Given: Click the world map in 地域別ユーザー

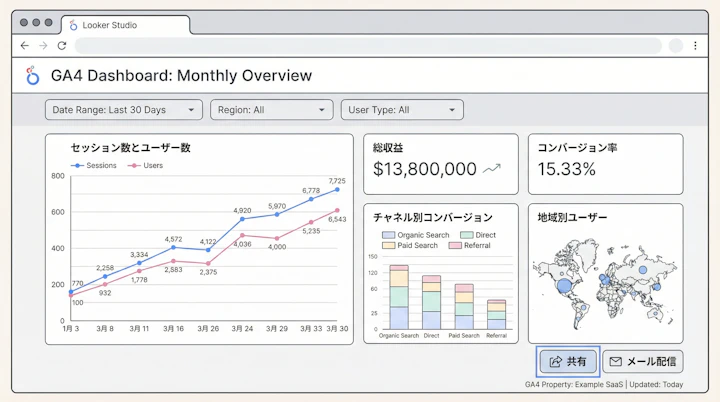Looking at the screenshot, I should click(605, 283).
